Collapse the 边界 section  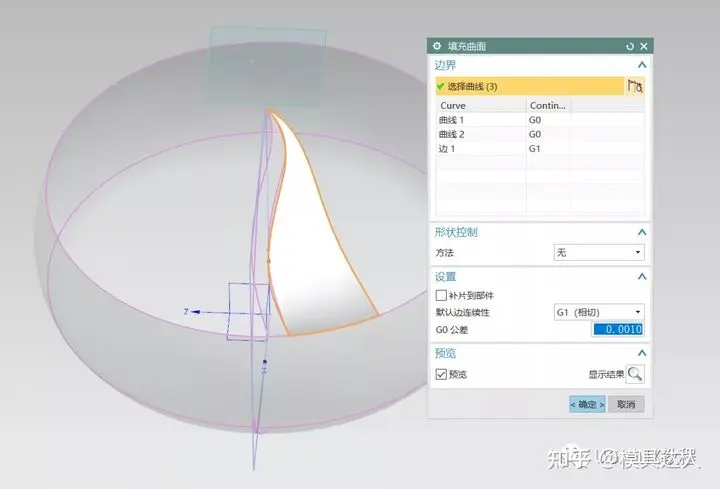[x=641, y=65]
